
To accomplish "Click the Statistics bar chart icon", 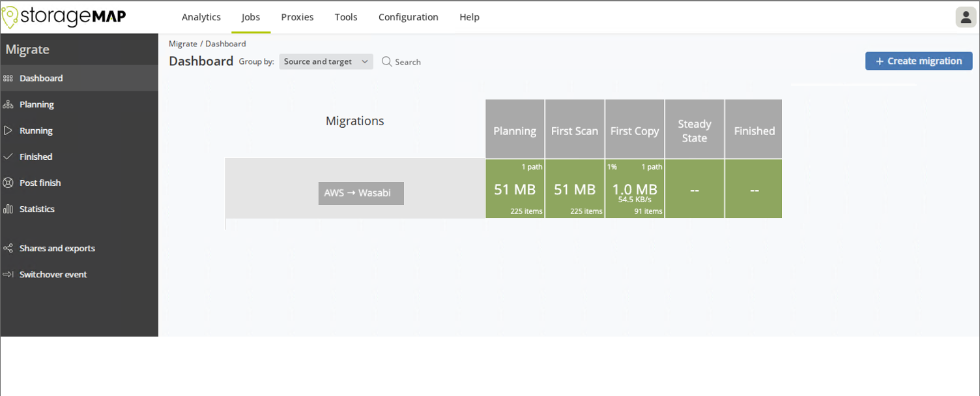I will coord(8,209).
